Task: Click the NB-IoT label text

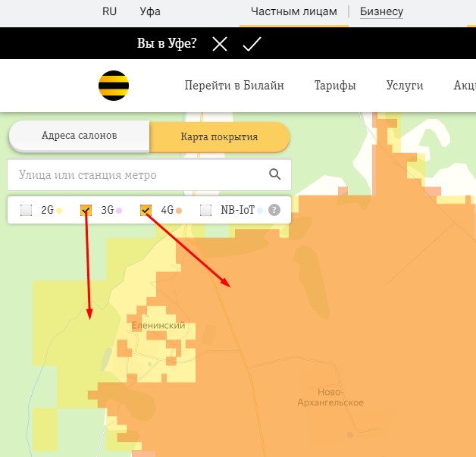Action: tap(237, 210)
